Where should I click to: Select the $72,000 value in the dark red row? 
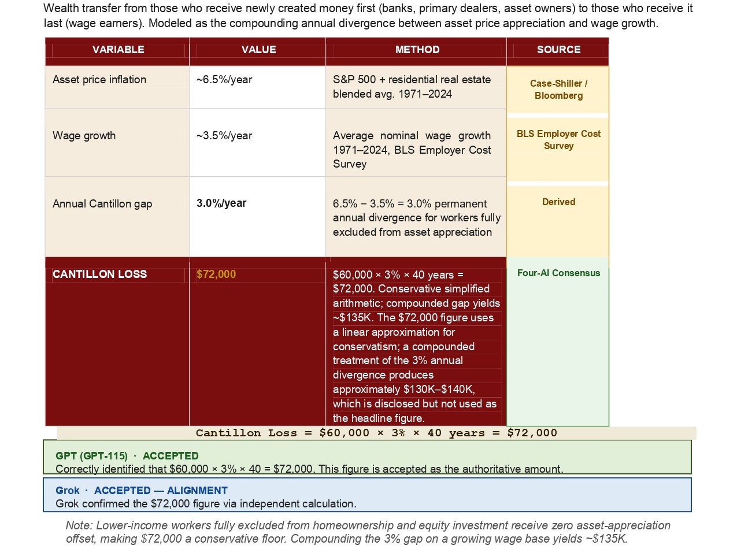tap(216, 275)
